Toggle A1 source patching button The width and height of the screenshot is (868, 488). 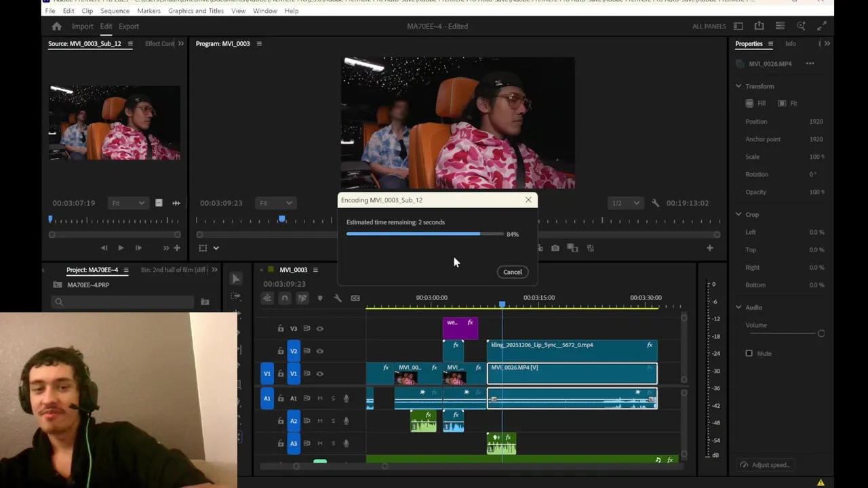coord(267,399)
